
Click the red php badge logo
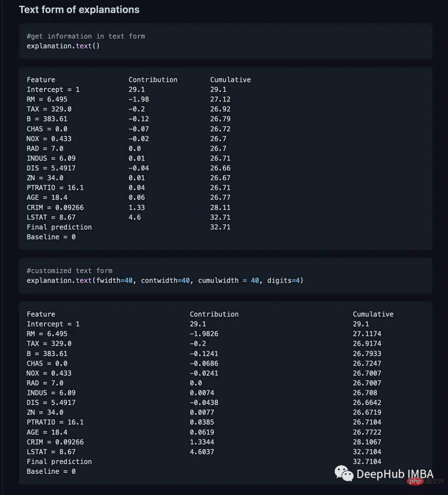(415, 481)
